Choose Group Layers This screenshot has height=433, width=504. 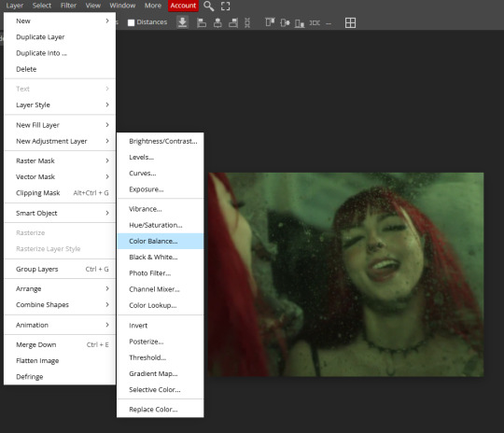pyautogui.click(x=60, y=269)
